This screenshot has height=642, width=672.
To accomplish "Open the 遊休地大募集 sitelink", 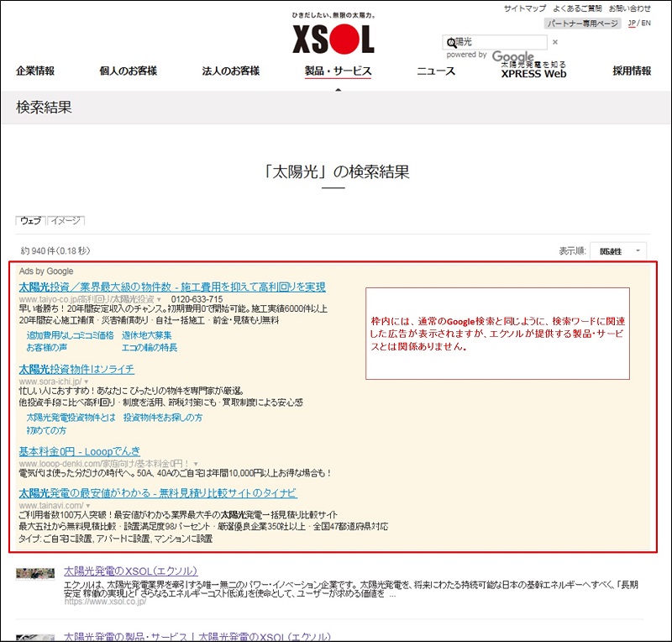I will [146, 335].
